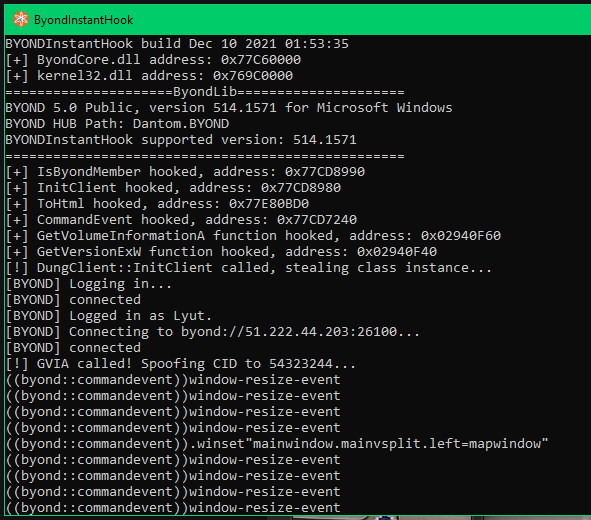Image resolution: width=591 pixels, height=520 pixels.
Task: Click the byond://51.222.44.203:26100 connecting line
Action: [213, 332]
